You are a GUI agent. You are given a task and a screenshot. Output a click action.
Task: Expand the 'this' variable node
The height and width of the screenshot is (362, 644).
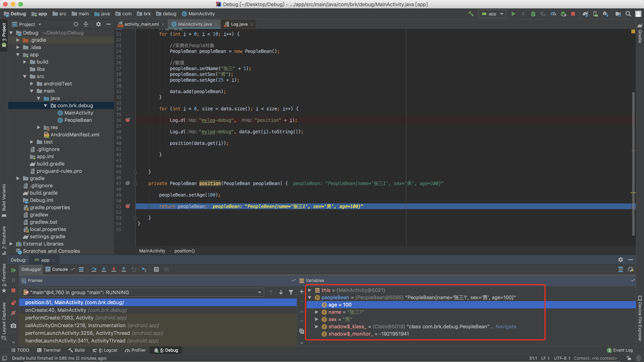310,290
